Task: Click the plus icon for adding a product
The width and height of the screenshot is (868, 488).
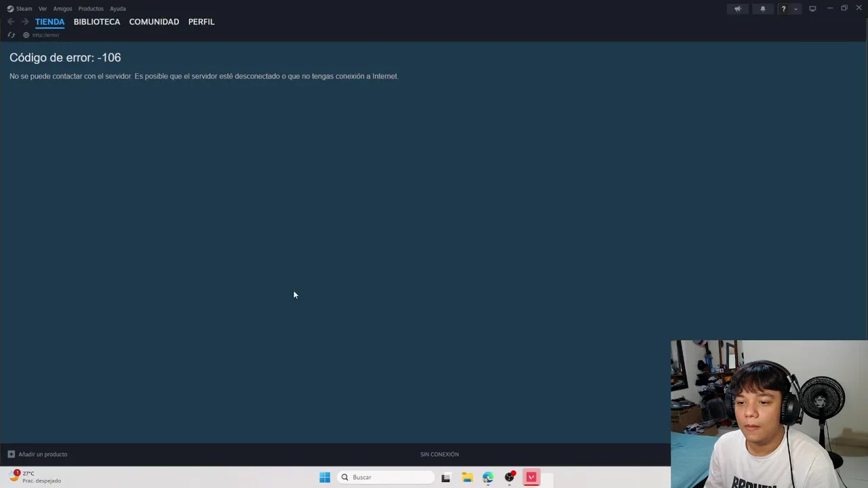Action: [x=11, y=454]
